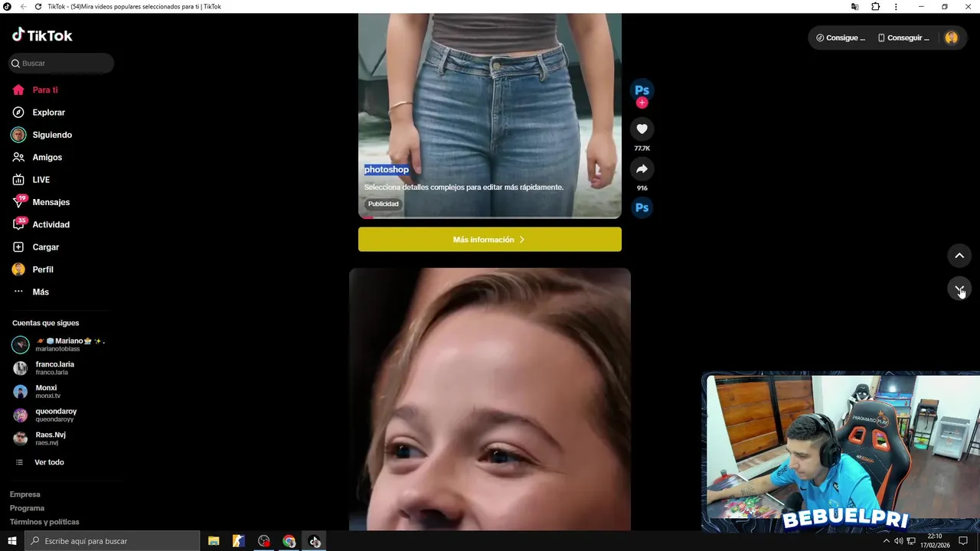Open Photoshop sound icon below share
Viewport: 980px width, 551px height.
642,207
